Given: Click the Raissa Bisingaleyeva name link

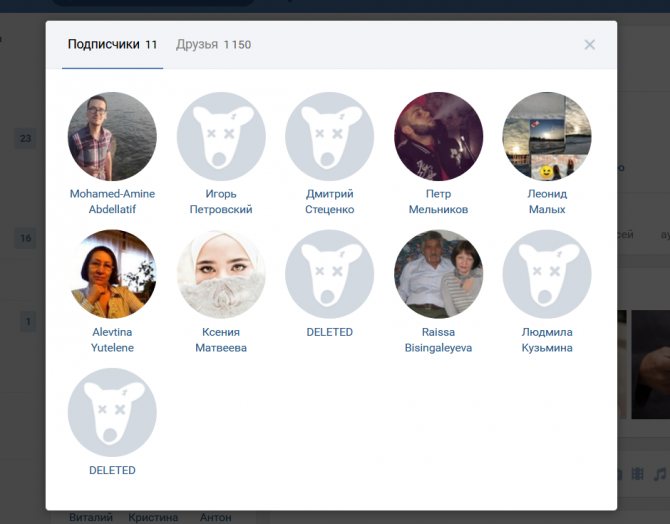Looking at the screenshot, I should pos(438,340).
